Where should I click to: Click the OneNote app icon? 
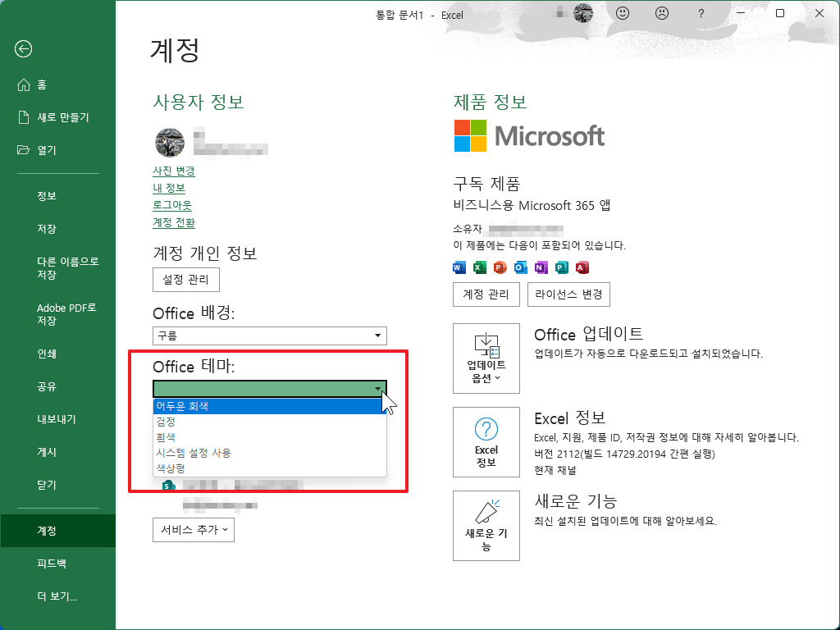(x=541, y=267)
